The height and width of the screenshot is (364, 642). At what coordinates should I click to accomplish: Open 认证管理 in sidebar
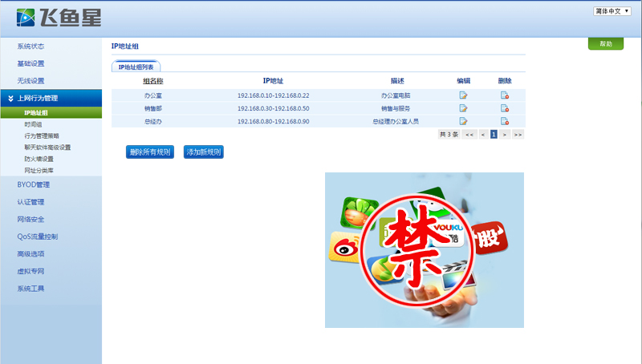[30, 202]
